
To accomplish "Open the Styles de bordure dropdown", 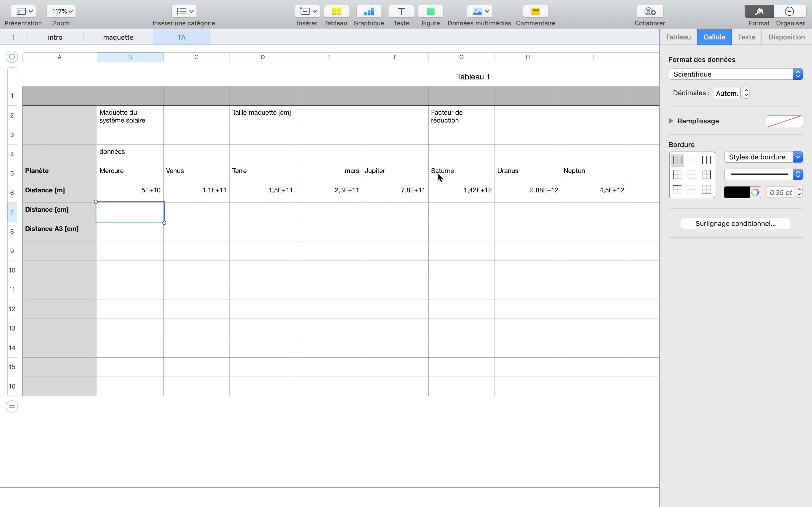I will click(763, 157).
